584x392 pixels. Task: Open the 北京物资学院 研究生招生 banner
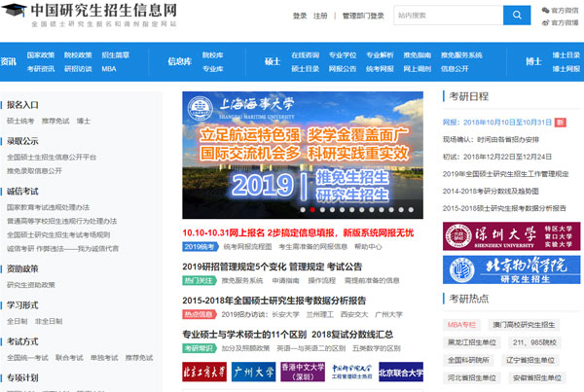pos(511,269)
